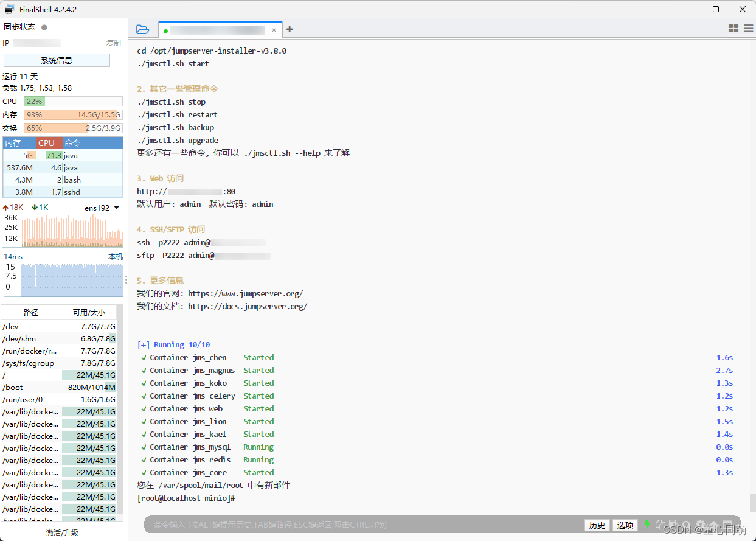756x541 pixels.
Task: Click the copy files icon beside the lightning icon
Action: [x=661, y=524]
